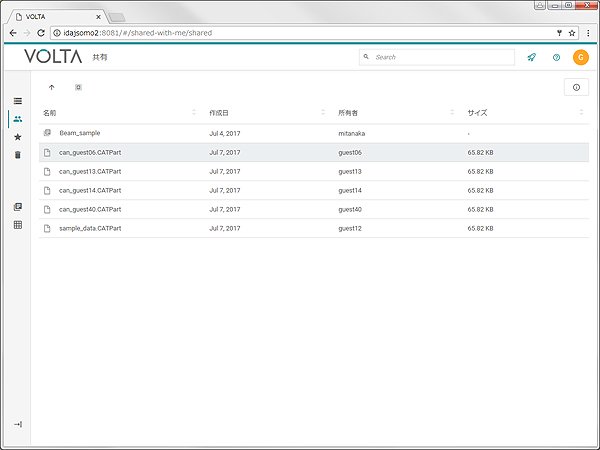This screenshot has width=600, height=450.
Task: Click the browser address bar URL
Action: click(x=138, y=33)
